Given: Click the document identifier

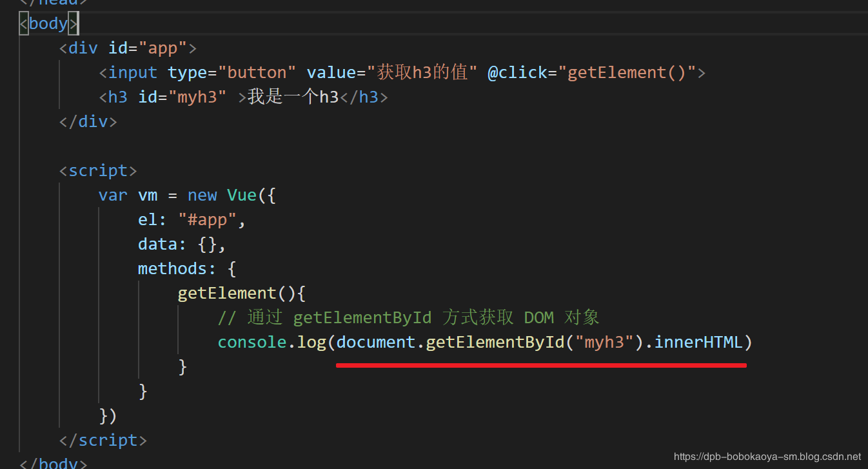Looking at the screenshot, I should pyautogui.click(x=376, y=342).
